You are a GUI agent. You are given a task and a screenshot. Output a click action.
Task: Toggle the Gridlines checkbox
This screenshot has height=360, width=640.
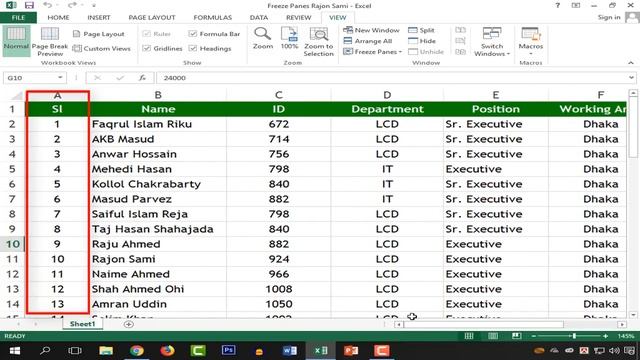(147, 48)
